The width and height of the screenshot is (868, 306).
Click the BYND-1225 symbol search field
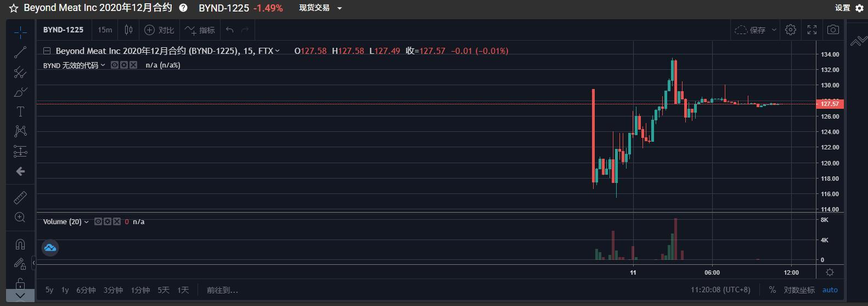[x=64, y=30]
